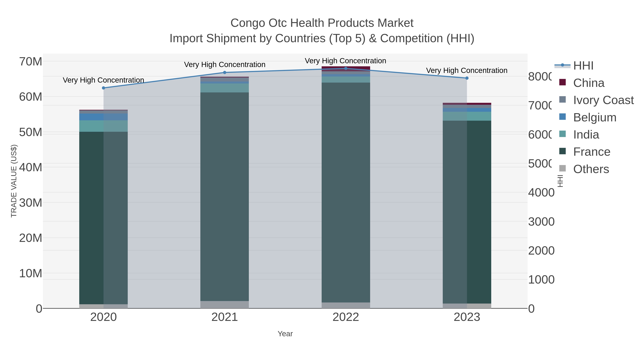Toggle the Ivory Coast legend entry
Viewport: 644px width, 362px height.
tap(596, 100)
